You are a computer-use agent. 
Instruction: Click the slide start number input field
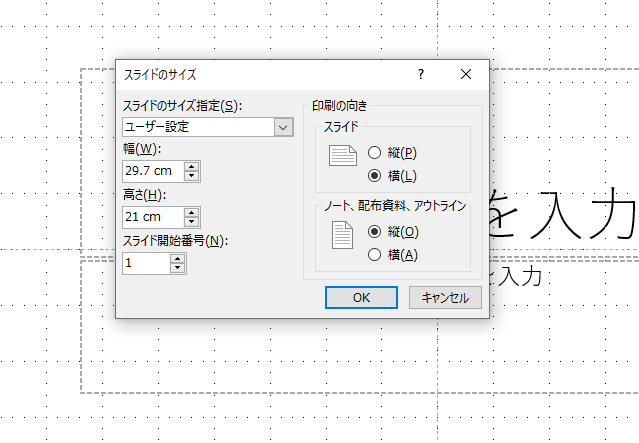(x=145, y=263)
